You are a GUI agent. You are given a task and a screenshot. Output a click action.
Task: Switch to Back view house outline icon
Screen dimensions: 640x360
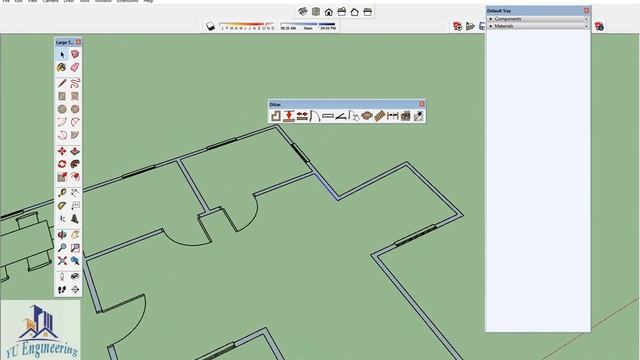tap(355, 12)
